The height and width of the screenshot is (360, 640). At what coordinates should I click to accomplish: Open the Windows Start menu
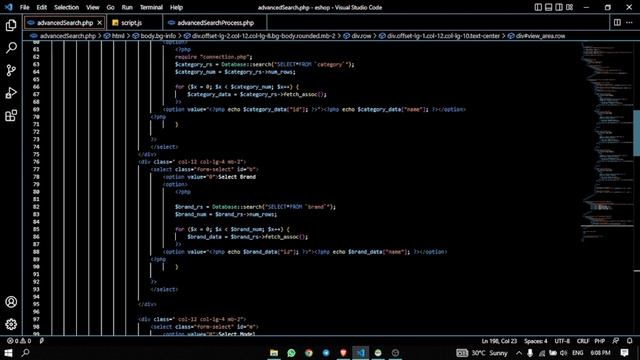(x=8, y=353)
